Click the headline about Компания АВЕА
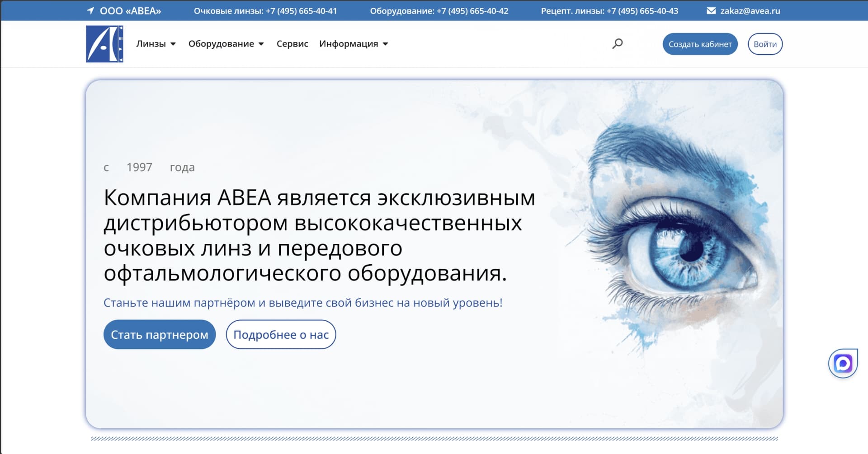This screenshot has height=454, width=868. [x=319, y=235]
